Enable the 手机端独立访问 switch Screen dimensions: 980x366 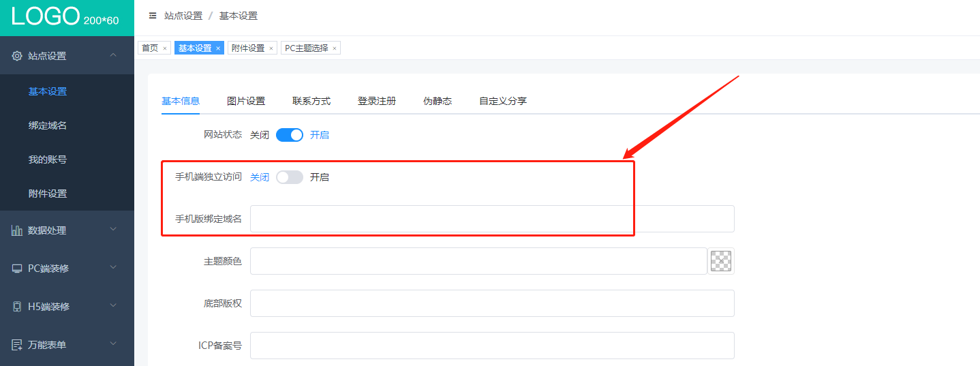pyautogui.click(x=290, y=177)
